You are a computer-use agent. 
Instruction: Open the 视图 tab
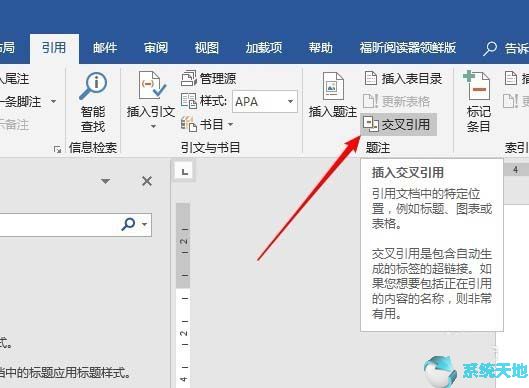pyautogui.click(x=206, y=48)
